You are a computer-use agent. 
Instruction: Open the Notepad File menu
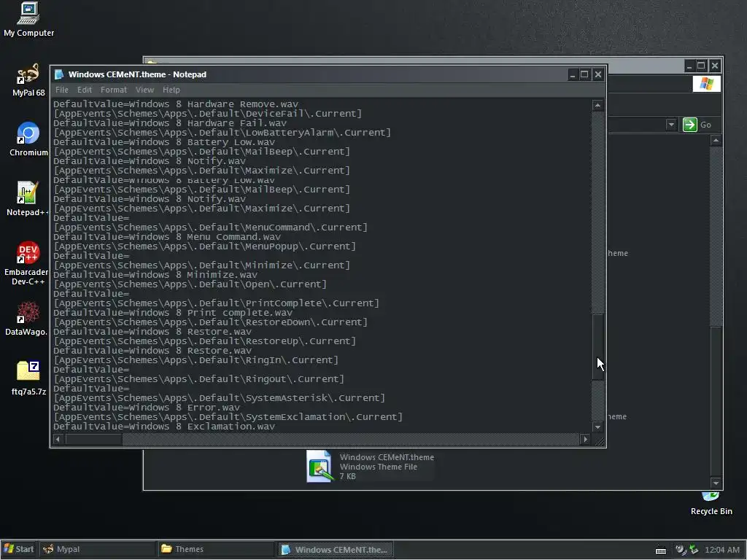(x=62, y=90)
